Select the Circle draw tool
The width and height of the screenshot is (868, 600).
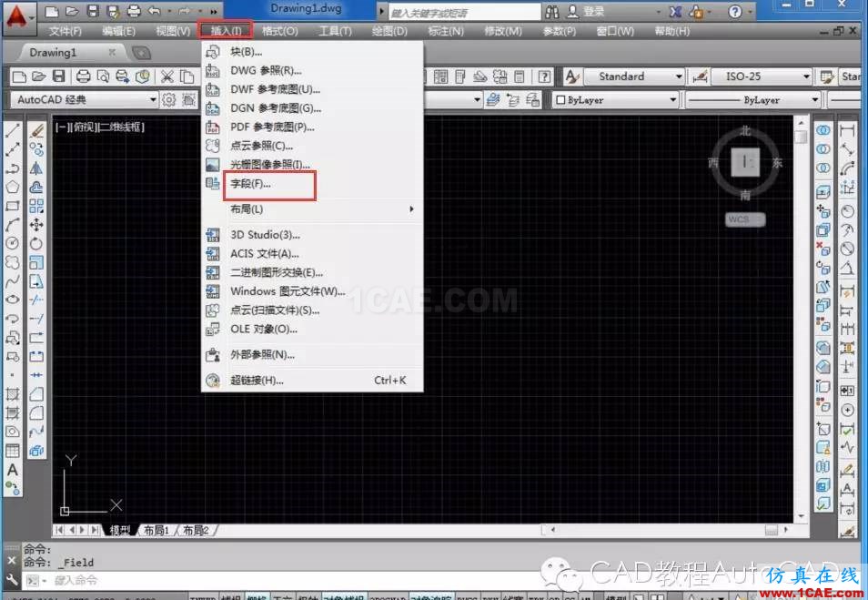click(x=12, y=244)
